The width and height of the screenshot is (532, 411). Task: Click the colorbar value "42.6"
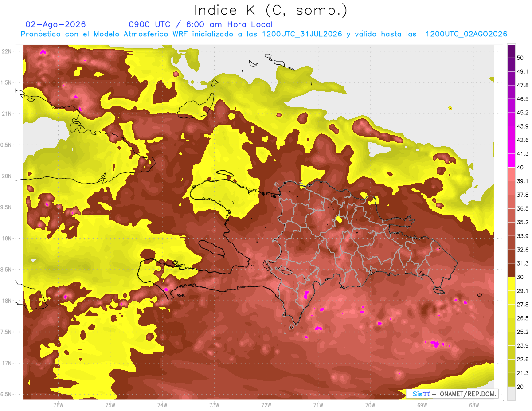tap(522, 140)
